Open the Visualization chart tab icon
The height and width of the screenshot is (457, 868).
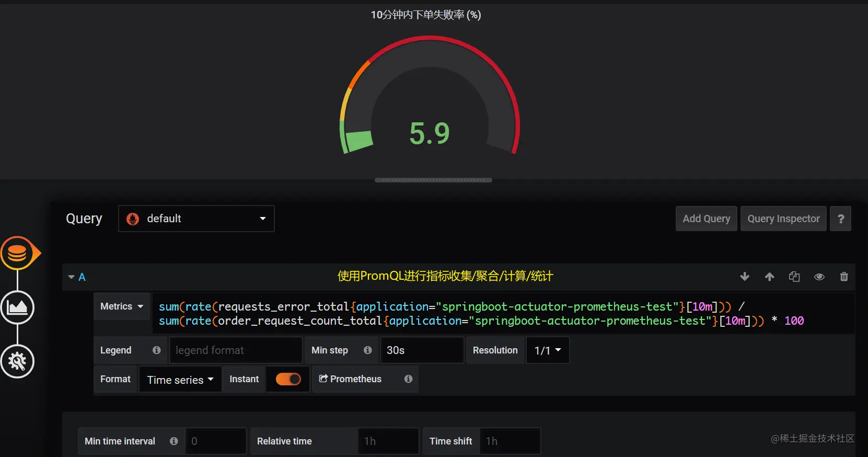18,307
